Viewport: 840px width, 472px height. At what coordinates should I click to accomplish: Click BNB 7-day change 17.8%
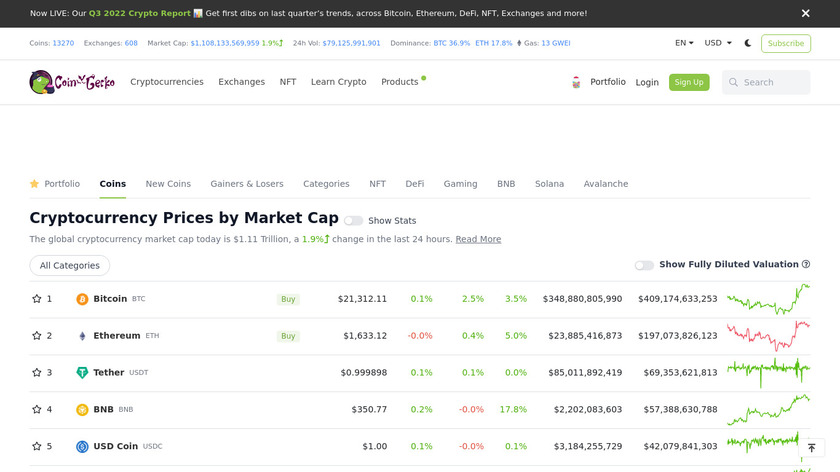(513, 409)
